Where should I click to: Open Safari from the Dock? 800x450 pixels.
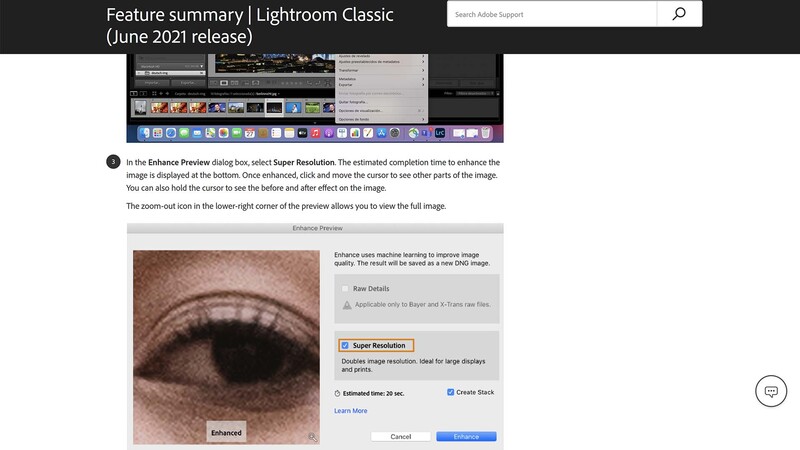click(171, 133)
